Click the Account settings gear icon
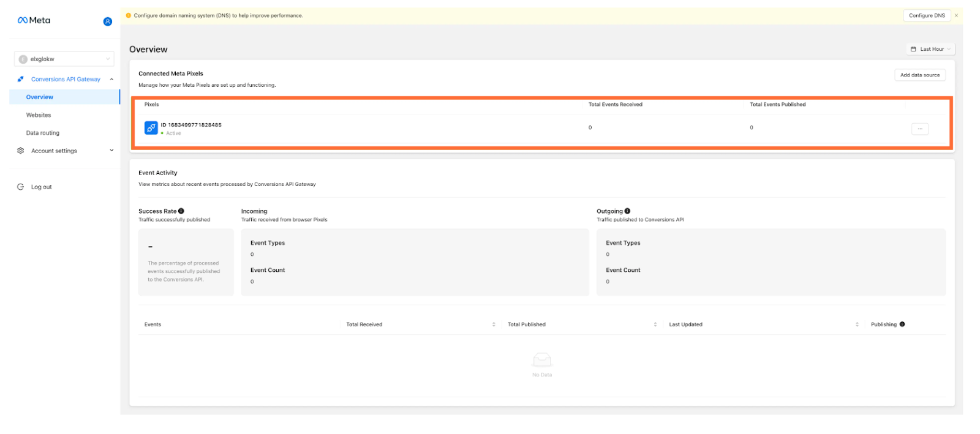Screen dimensions: 980x434 (x=21, y=151)
